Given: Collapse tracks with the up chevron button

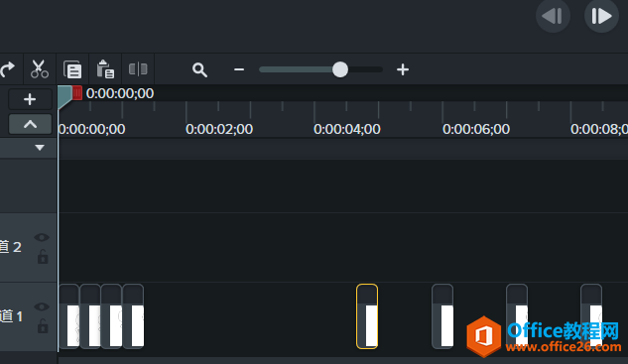Looking at the screenshot, I should point(30,124).
